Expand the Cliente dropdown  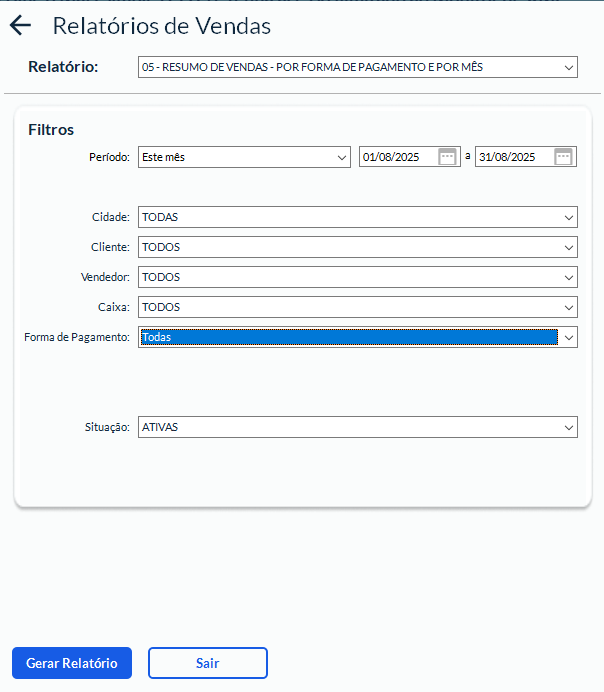click(x=568, y=247)
